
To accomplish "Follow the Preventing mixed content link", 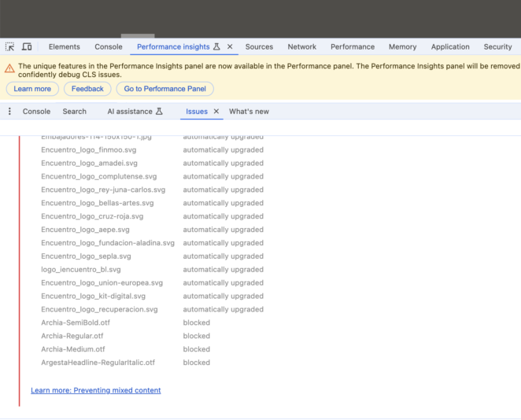I will [95, 390].
